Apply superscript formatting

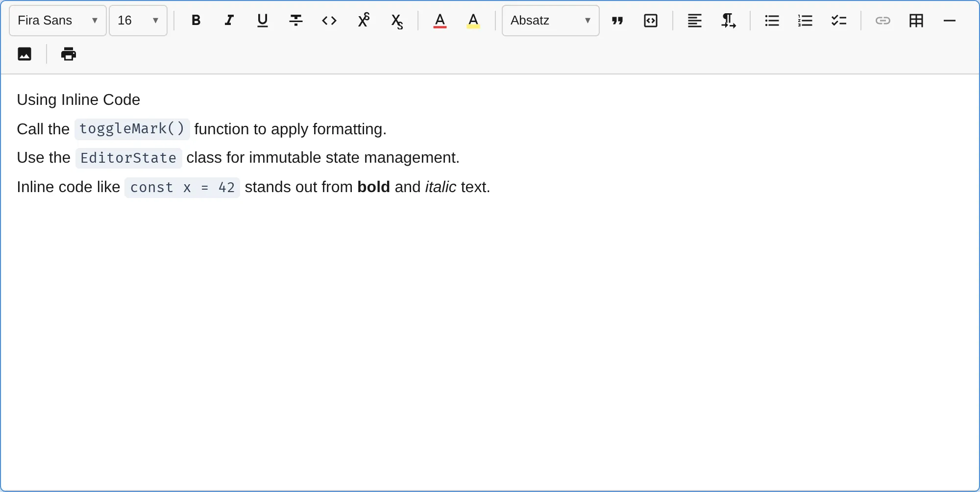click(364, 21)
